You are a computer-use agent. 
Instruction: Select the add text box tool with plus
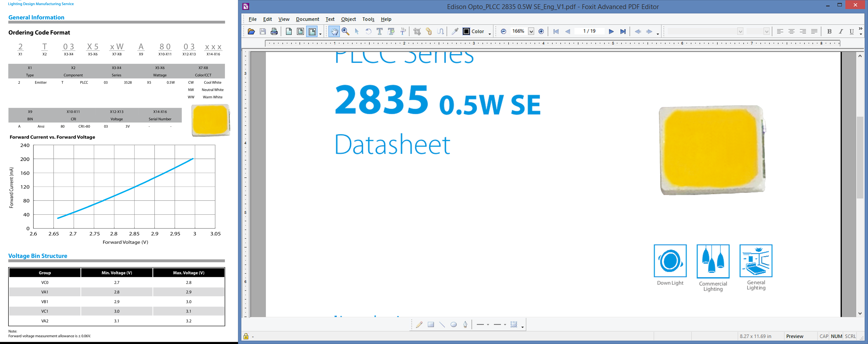pyautogui.click(x=391, y=31)
